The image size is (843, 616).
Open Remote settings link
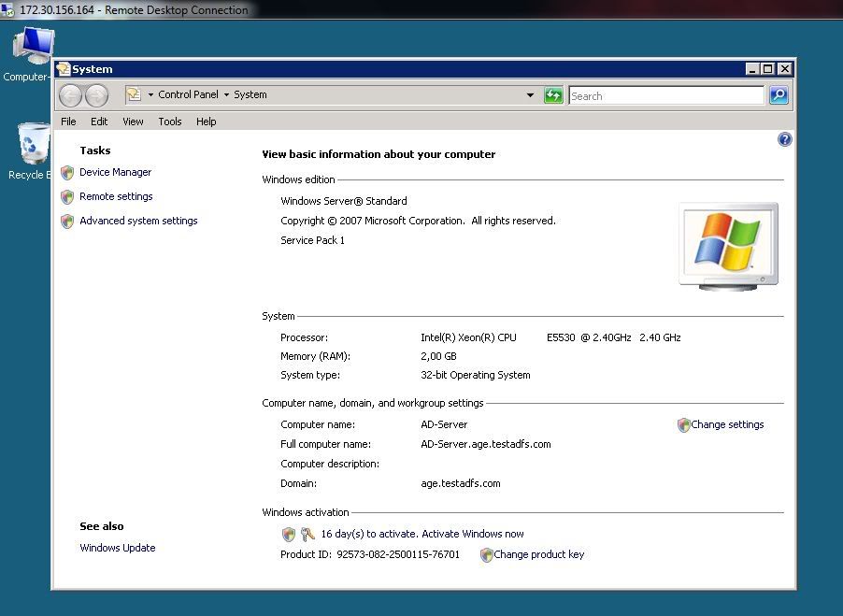(116, 196)
